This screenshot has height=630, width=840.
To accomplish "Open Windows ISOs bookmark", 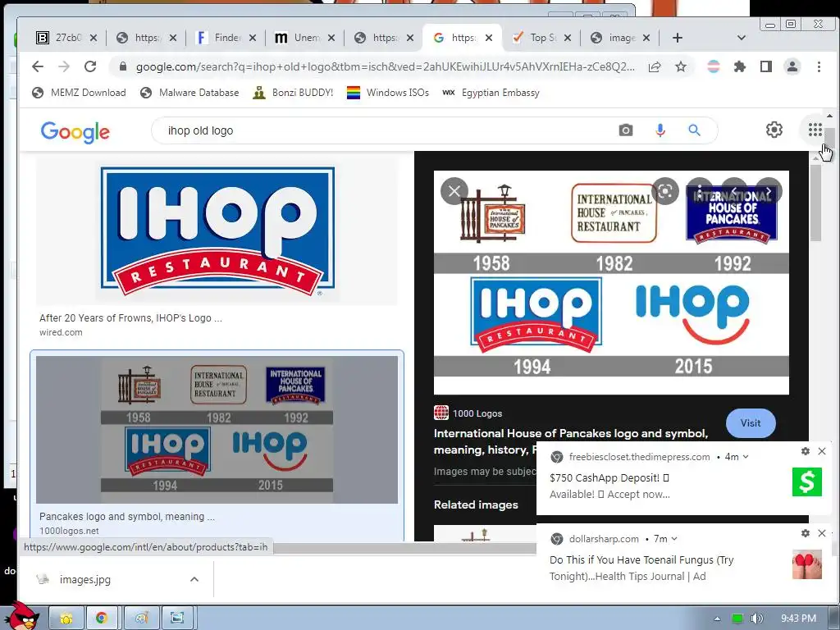I will [x=388, y=93].
